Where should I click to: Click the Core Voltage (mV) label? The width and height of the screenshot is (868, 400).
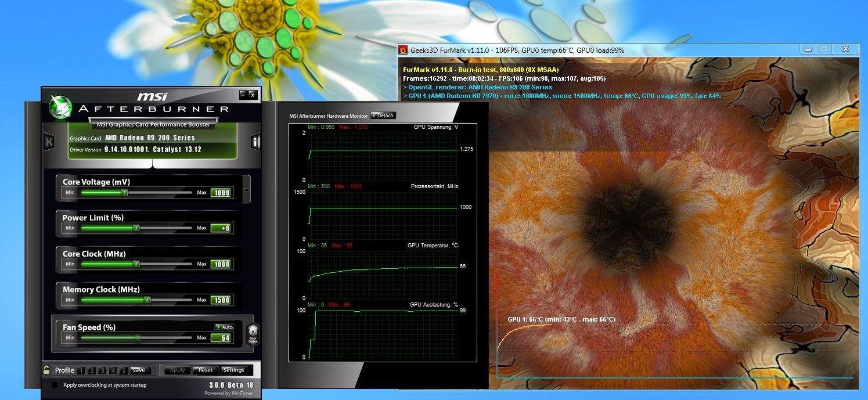coord(96,182)
